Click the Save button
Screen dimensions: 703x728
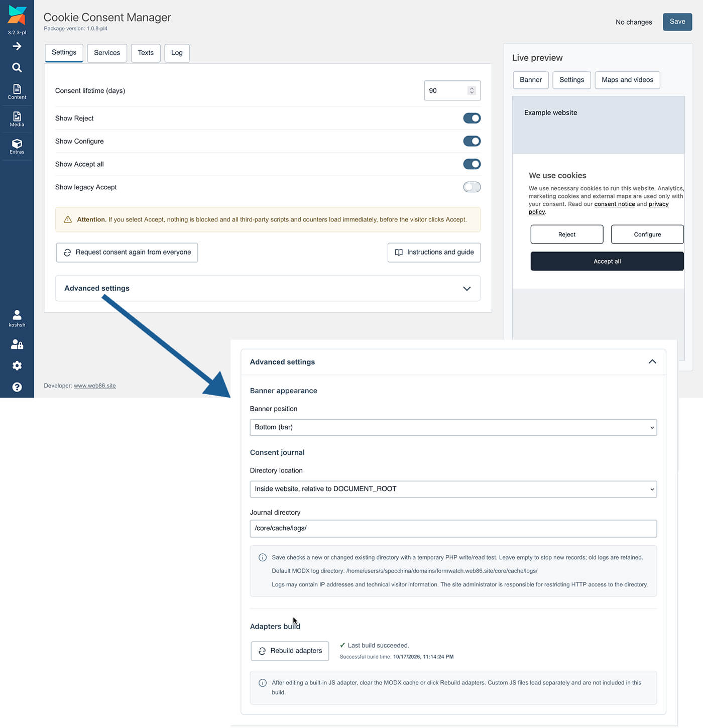point(677,22)
